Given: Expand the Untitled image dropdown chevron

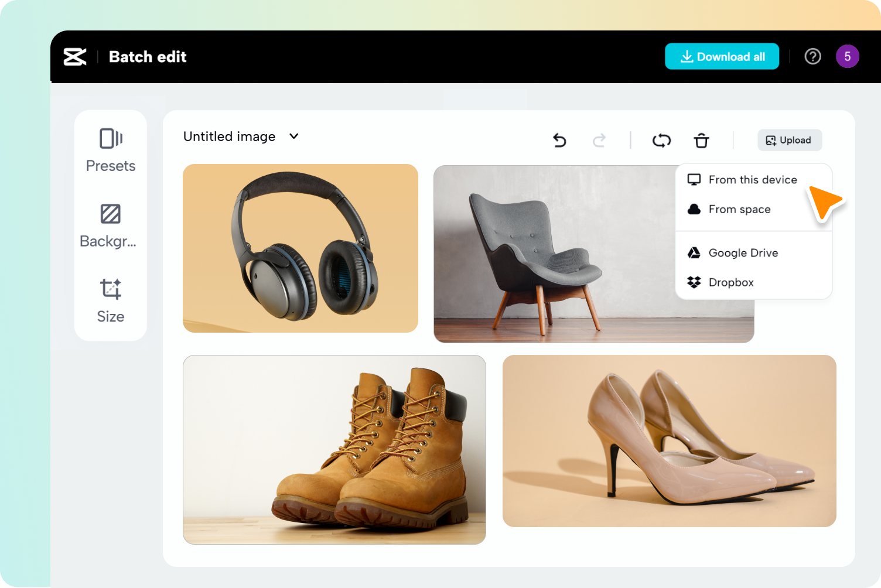Looking at the screenshot, I should [x=294, y=136].
